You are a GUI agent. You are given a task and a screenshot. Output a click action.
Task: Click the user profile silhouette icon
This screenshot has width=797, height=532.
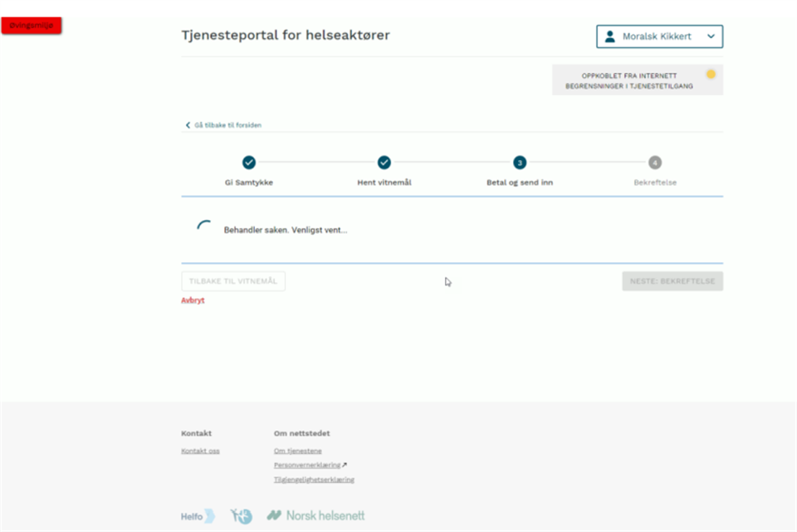click(x=611, y=37)
